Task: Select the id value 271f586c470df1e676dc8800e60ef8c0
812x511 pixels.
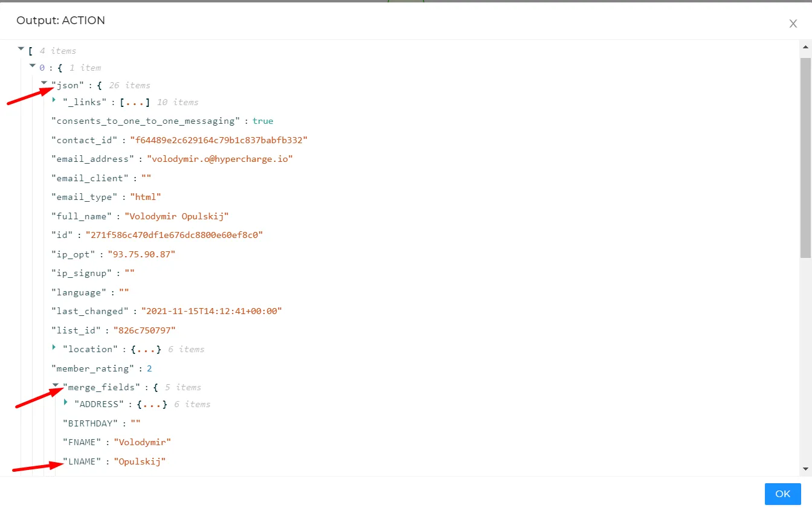Action: (x=175, y=235)
